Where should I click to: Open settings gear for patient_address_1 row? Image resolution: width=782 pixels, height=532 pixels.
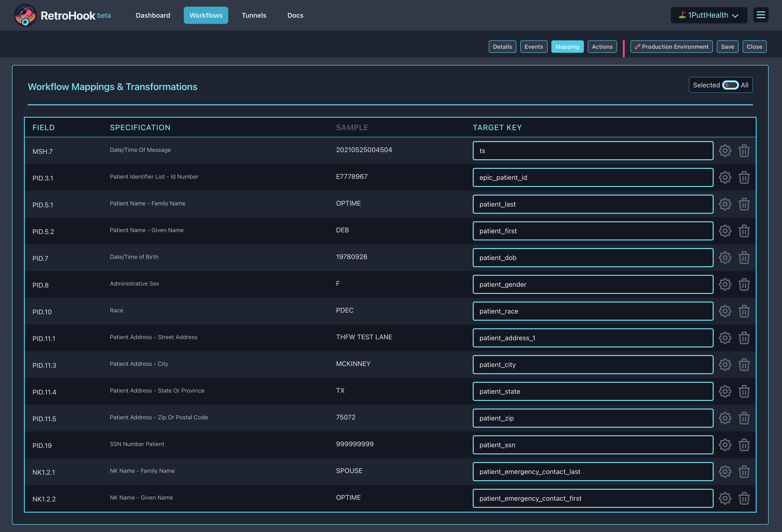pyautogui.click(x=725, y=338)
